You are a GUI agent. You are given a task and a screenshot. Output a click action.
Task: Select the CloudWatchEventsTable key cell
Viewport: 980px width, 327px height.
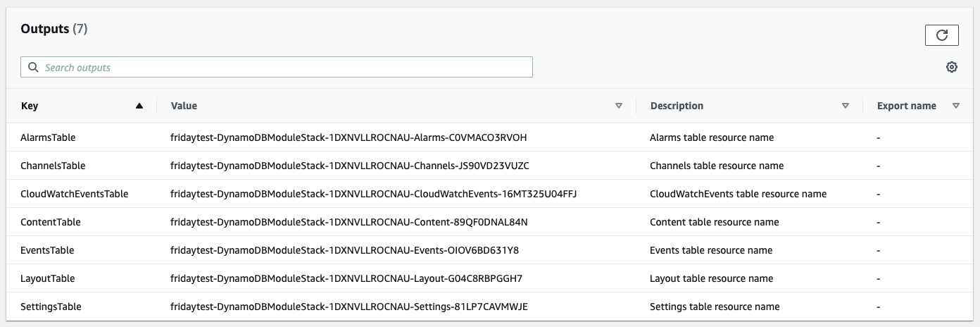point(75,194)
